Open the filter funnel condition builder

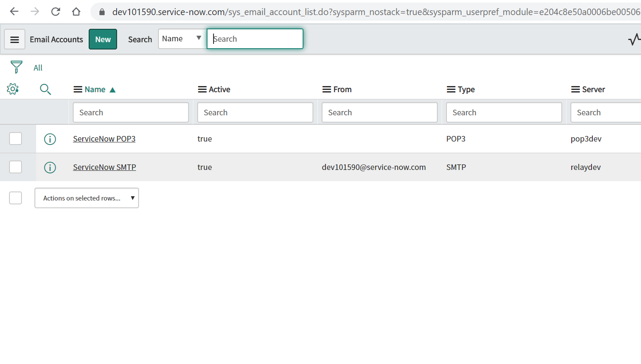16,67
